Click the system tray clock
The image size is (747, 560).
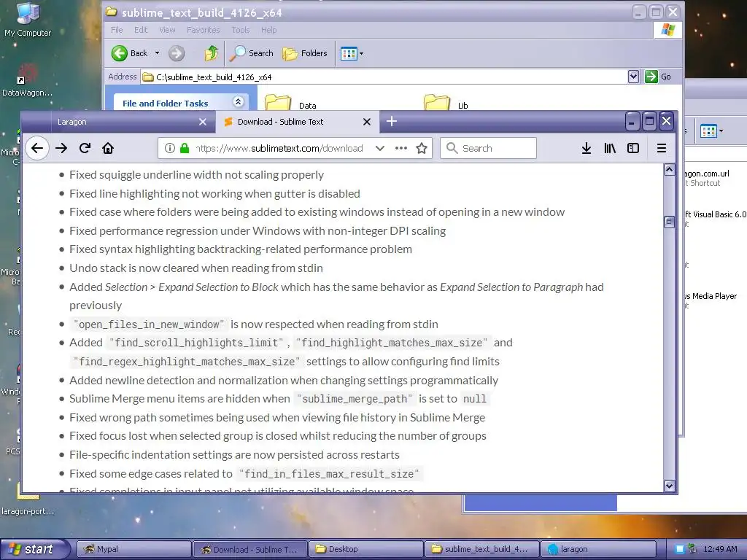coord(720,549)
